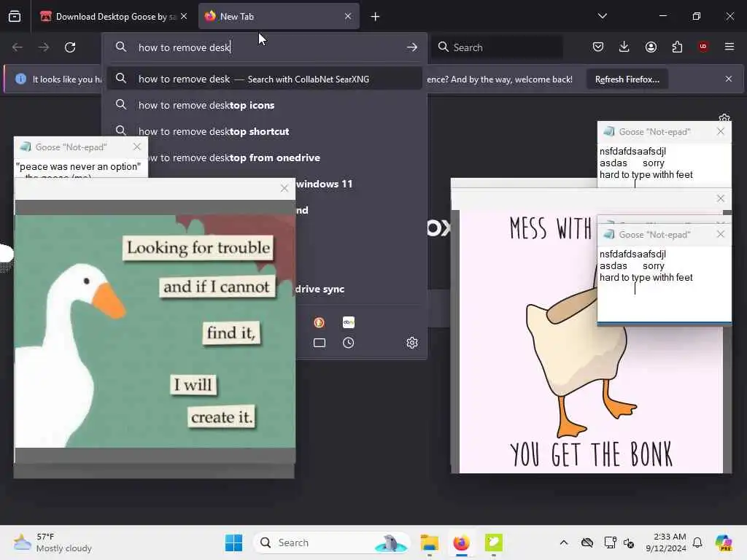Image resolution: width=747 pixels, height=560 pixels.
Task: Close lower-right Goose 'Not-epad' window
Action: [720, 234]
